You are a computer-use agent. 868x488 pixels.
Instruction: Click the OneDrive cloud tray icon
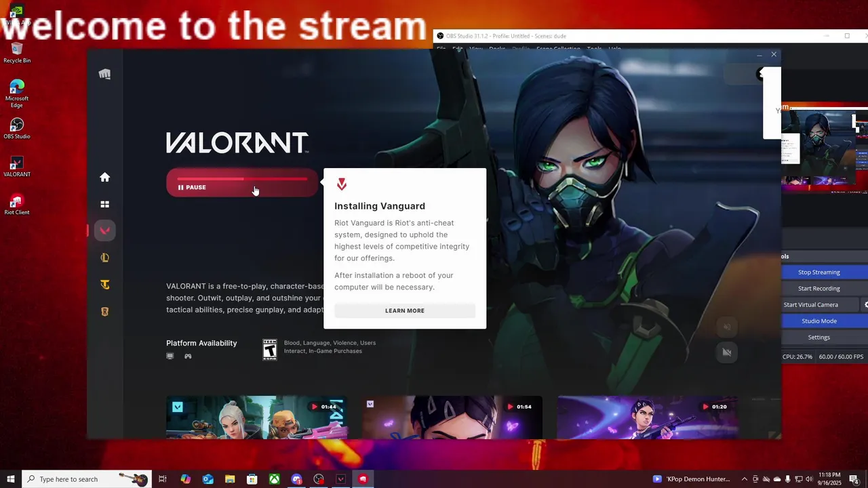pos(777,479)
